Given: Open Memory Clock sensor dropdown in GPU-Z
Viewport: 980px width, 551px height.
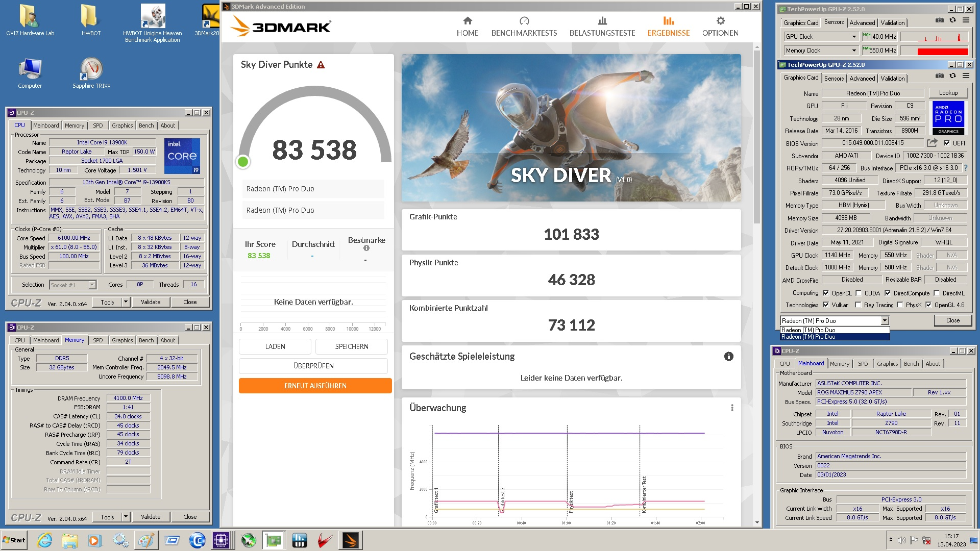Looking at the screenshot, I should [x=854, y=51].
